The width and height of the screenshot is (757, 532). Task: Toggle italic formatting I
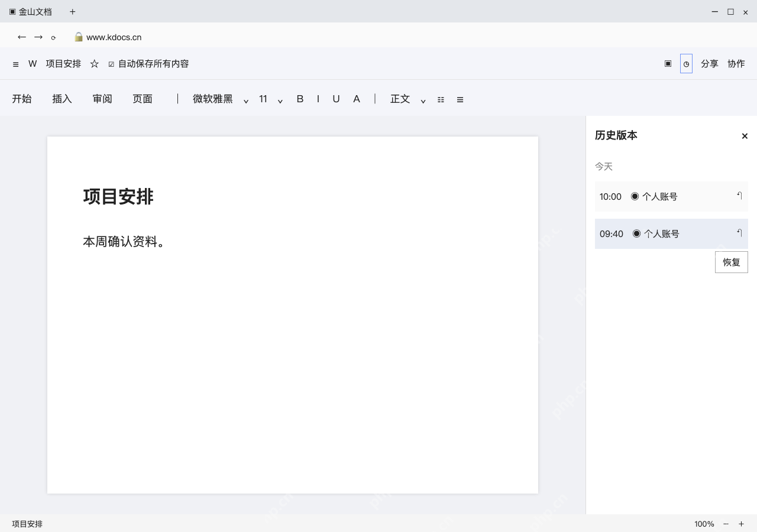[x=318, y=99]
